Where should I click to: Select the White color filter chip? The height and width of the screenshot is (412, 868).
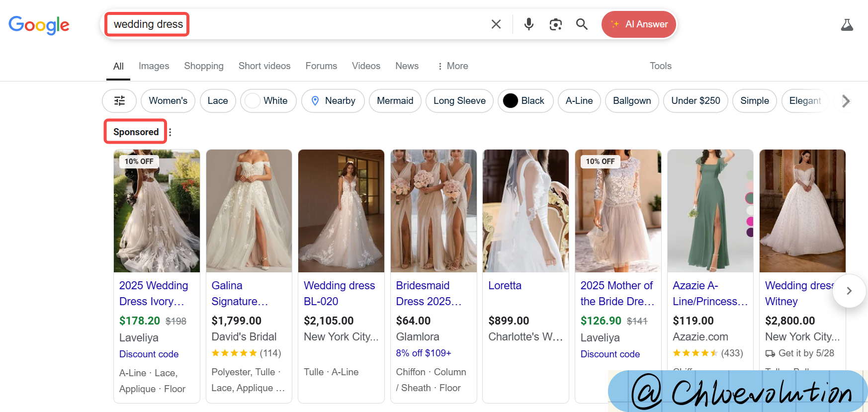click(x=268, y=101)
